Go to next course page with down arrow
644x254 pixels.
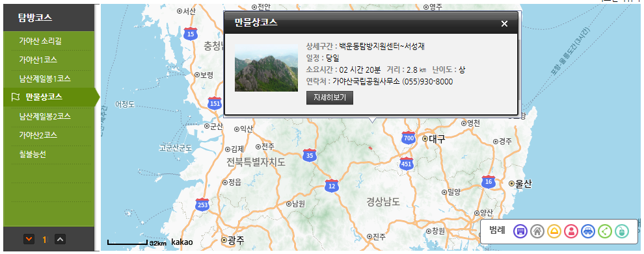29,239
